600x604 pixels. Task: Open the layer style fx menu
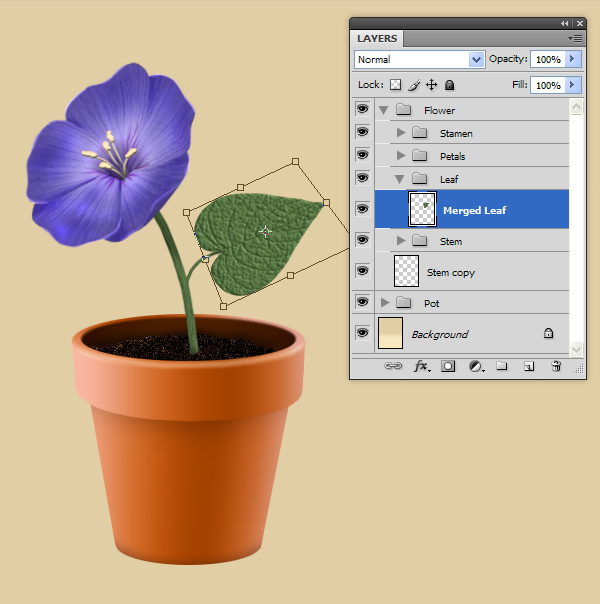pos(421,367)
